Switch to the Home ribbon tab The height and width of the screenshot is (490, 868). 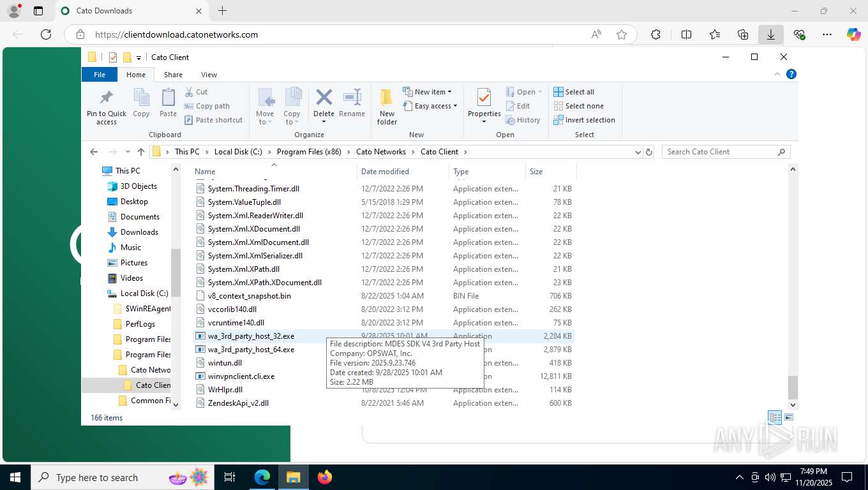pos(136,75)
